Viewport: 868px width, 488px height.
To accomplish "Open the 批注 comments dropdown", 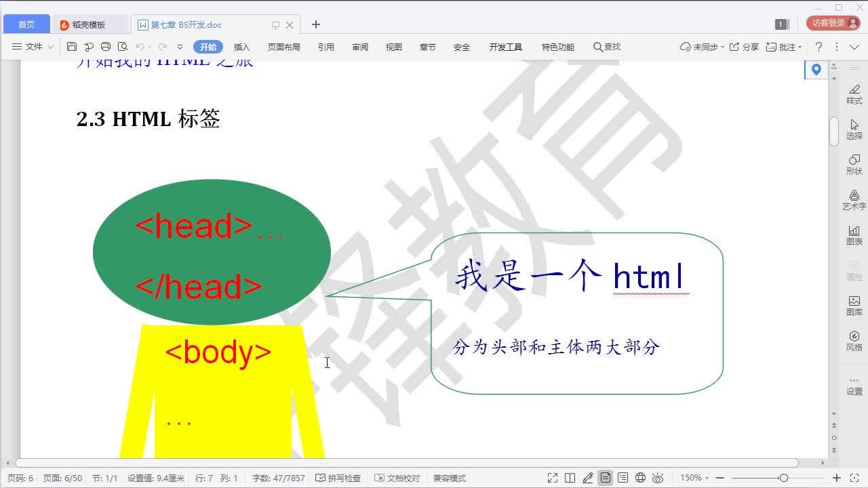I will coord(784,47).
